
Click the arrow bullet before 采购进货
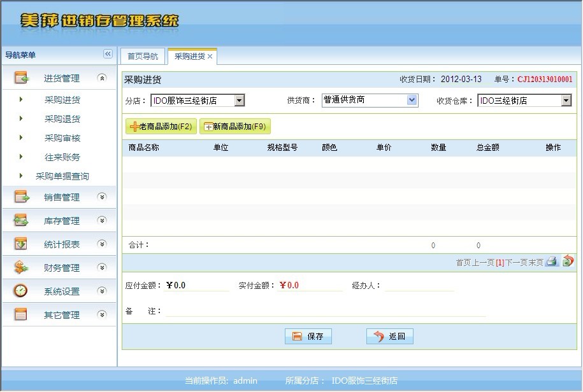coord(21,99)
